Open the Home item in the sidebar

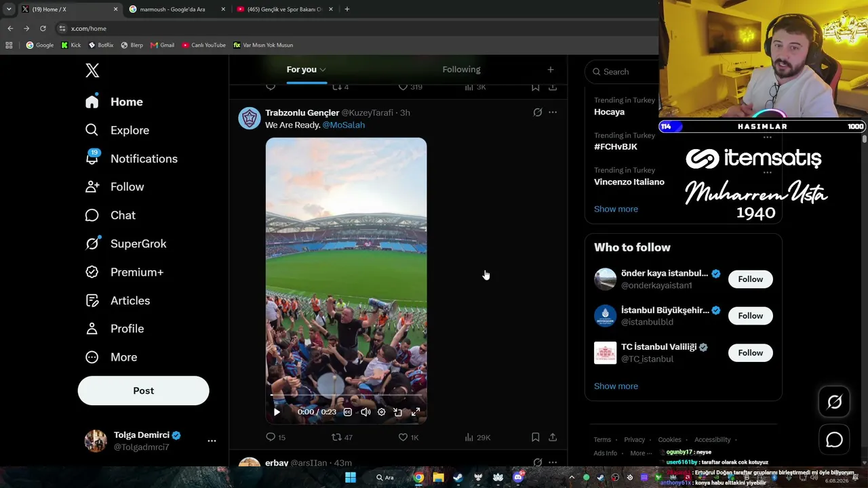coord(114,102)
